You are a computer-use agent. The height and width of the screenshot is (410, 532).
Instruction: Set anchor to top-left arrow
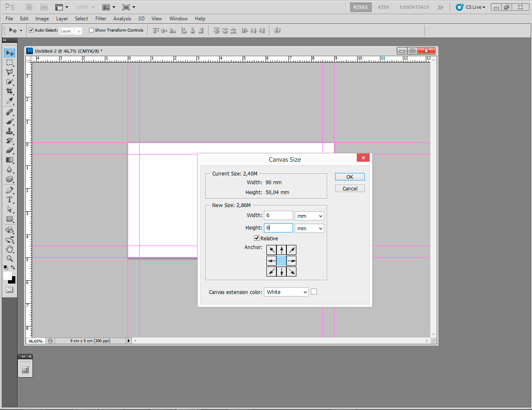pos(271,250)
